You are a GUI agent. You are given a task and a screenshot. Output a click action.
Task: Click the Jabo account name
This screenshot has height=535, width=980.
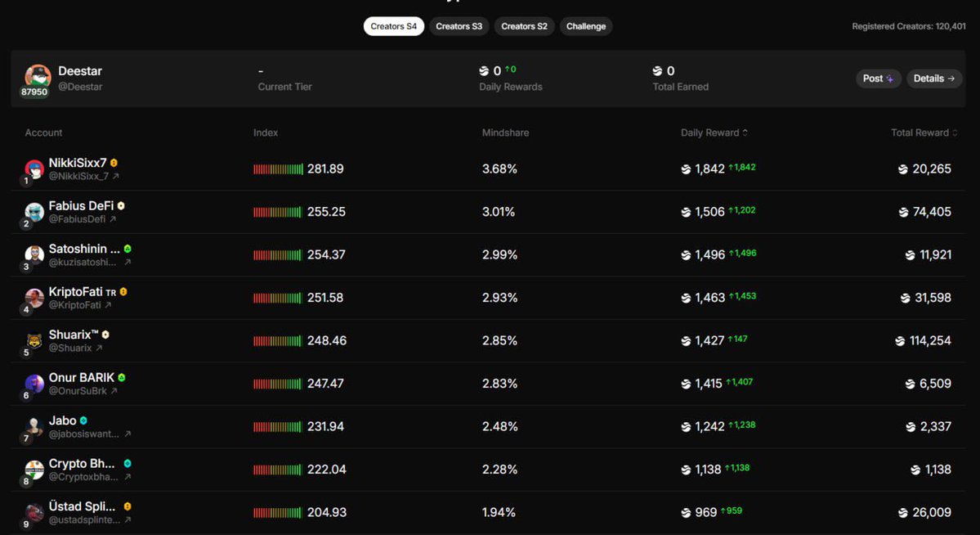(x=62, y=420)
